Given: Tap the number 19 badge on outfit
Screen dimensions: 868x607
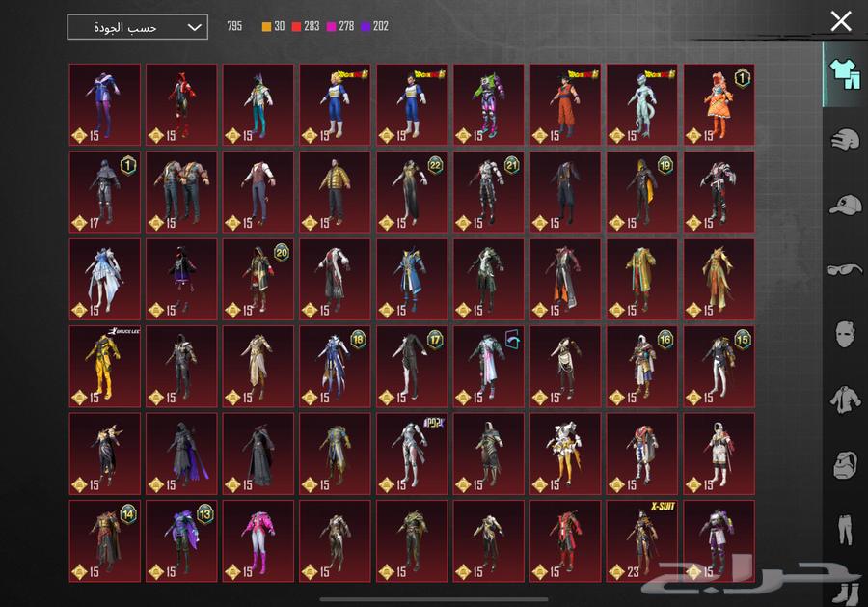Looking at the screenshot, I should tap(665, 165).
